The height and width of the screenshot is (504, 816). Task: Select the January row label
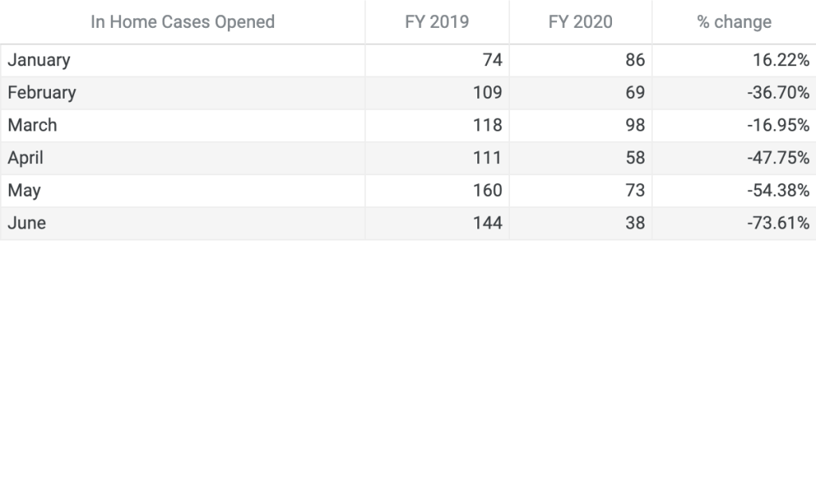point(39,61)
